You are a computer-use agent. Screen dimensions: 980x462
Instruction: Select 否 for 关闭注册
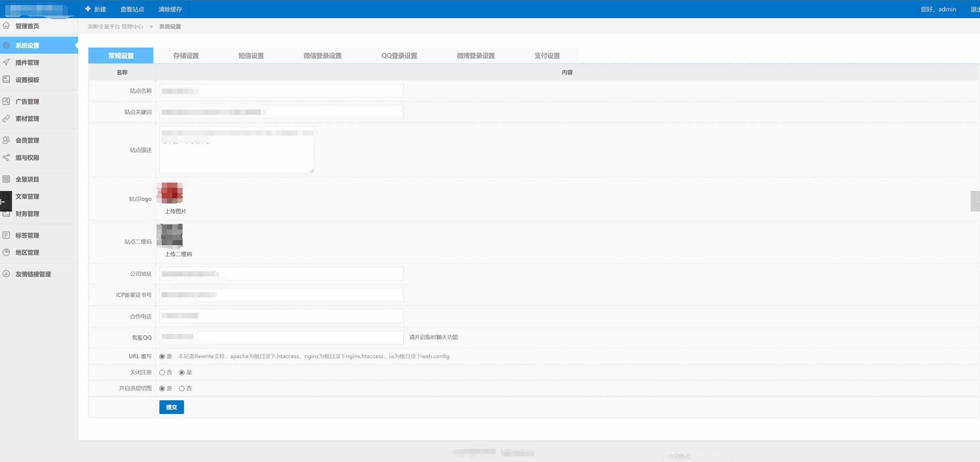pos(162,372)
